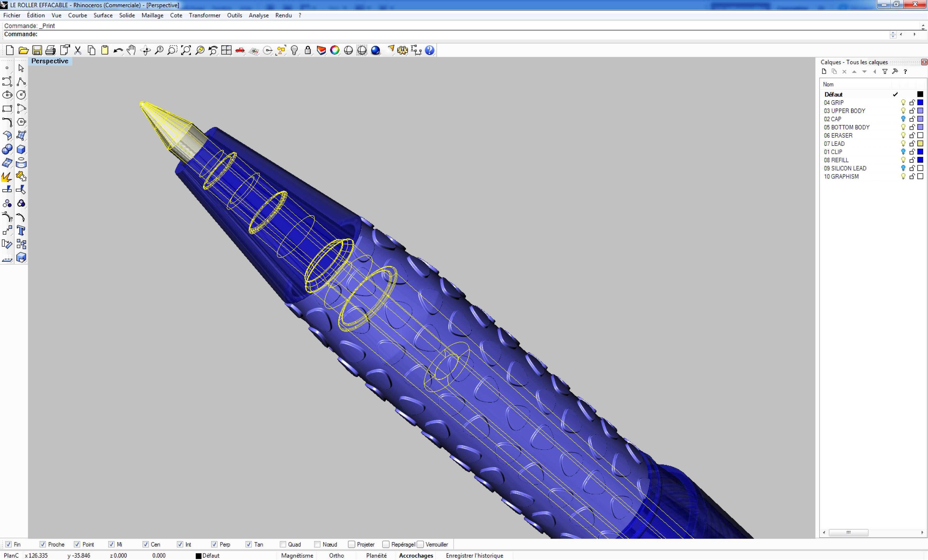Select the rotate view tool in the toolbar
The height and width of the screenshot is (560, 928).
pos(145,50)
